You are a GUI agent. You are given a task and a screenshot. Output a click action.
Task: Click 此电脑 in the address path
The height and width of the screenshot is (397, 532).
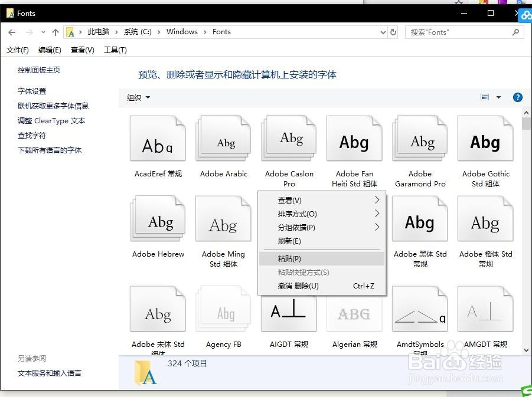pos(99,32)
